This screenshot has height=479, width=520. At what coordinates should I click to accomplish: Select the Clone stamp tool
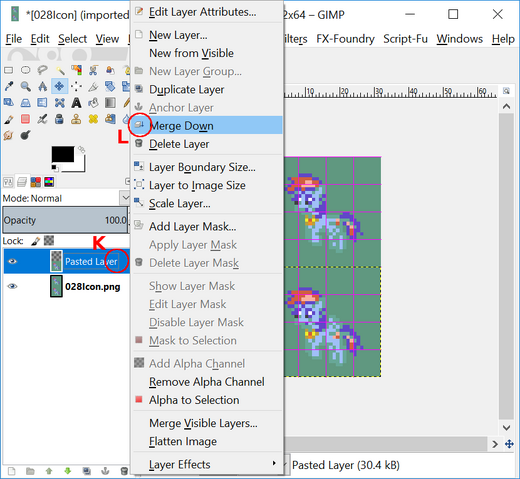coord(76,119)
